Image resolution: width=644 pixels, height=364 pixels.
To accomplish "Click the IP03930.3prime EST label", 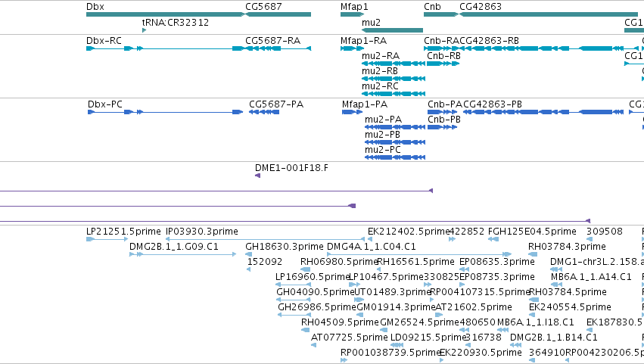I will click(x=201, y=232).
